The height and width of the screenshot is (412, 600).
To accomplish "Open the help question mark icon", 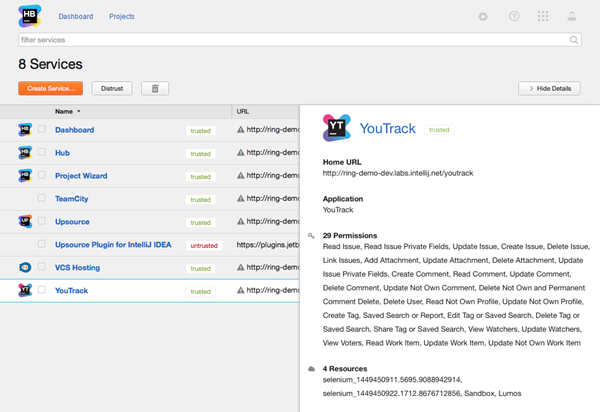I will pyautogui.click(x=514, y=17).
